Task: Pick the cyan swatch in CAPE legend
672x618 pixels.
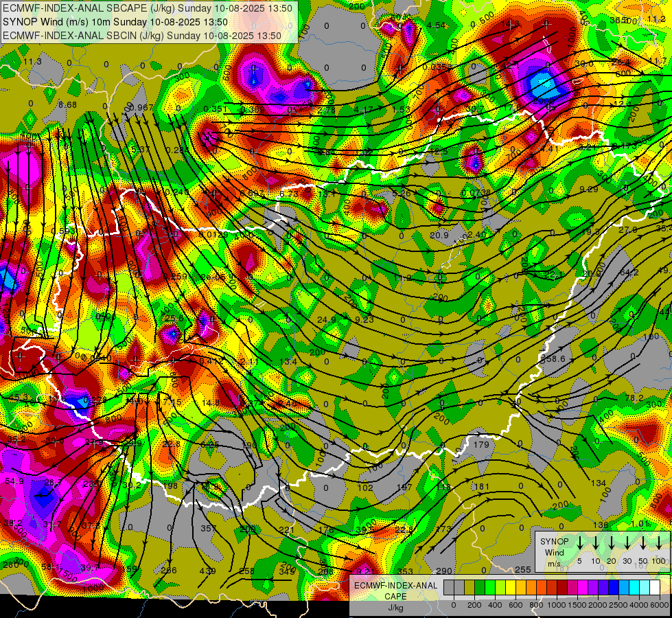Action: click(635, 587)
